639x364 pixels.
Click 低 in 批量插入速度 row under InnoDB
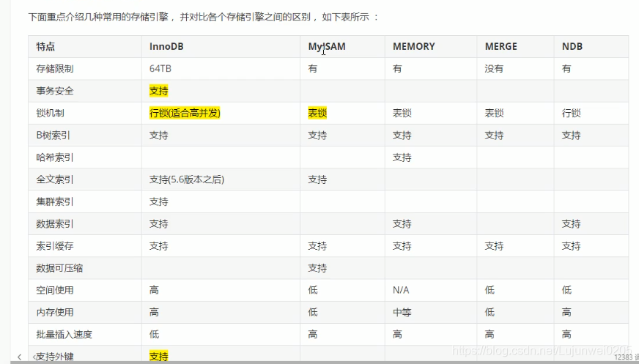click(x=154, y=334)
